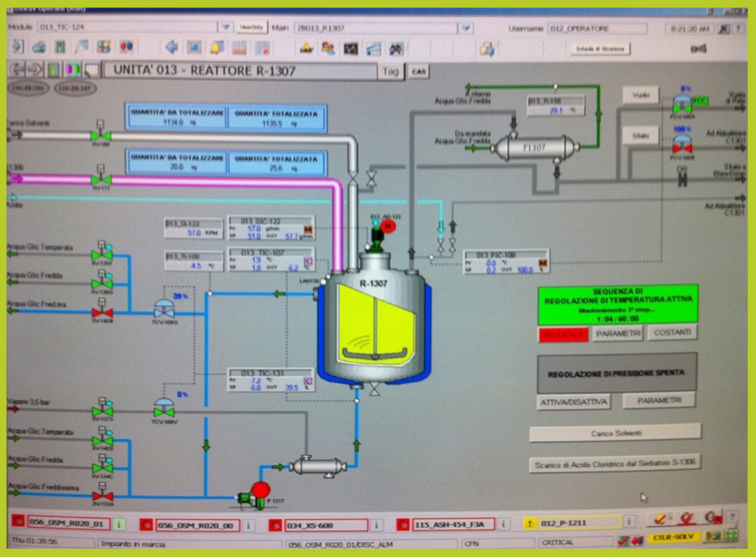Viewport: 756px width, 557px height.
Task: Toggle pressure regulation with ATTIVA/DISATTIVA
Action: [x=573, y=401]
